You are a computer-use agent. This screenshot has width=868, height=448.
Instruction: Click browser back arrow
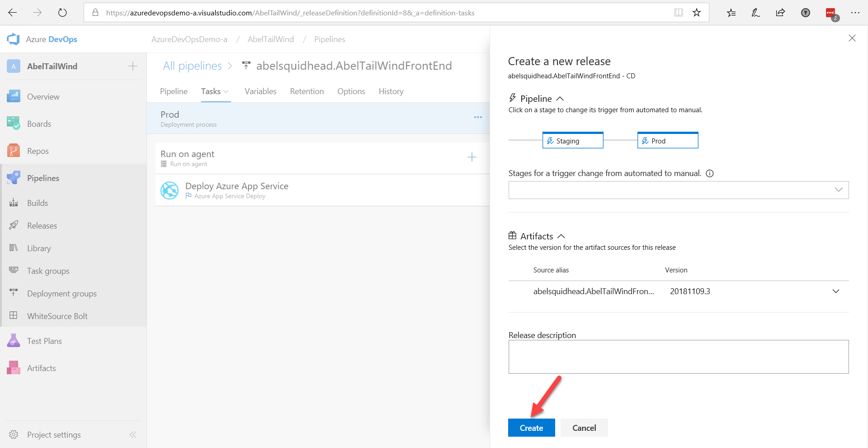click(x=13, y=13)
